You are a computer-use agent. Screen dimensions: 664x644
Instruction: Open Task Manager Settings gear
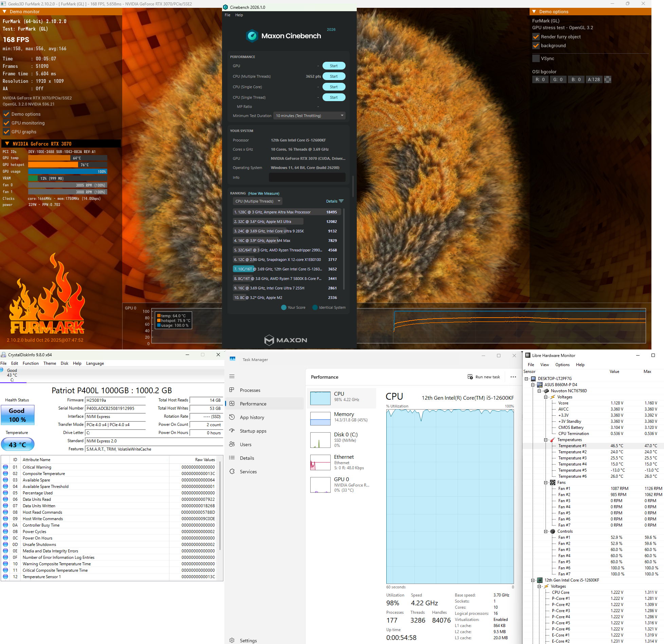pyautogui.click(x=232, y=640)
